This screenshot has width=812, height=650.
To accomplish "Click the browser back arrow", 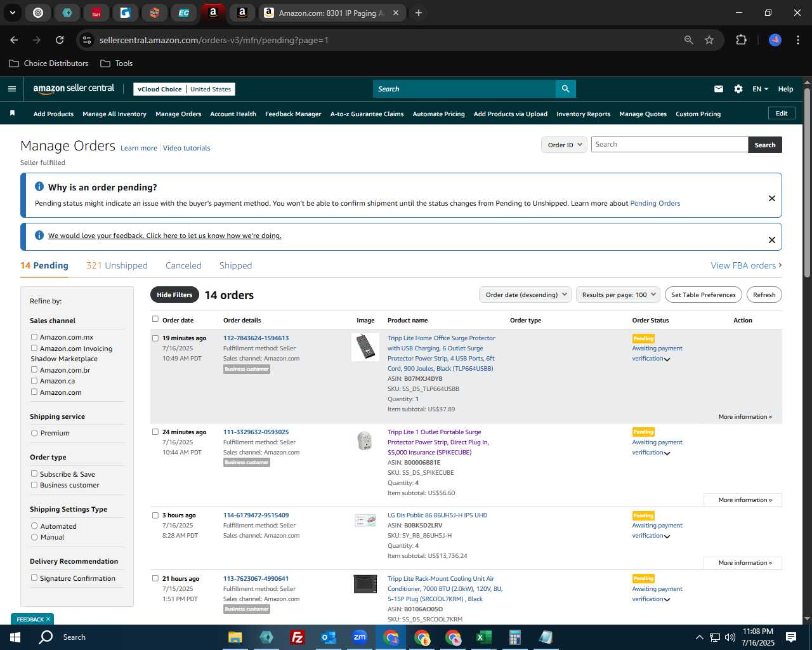I will 14,40.
